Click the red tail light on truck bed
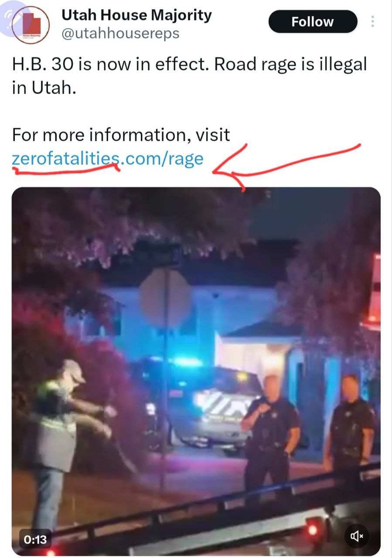The width and height of the screenshot is (392, 558). pyautogui.click(x=312, y=529)
